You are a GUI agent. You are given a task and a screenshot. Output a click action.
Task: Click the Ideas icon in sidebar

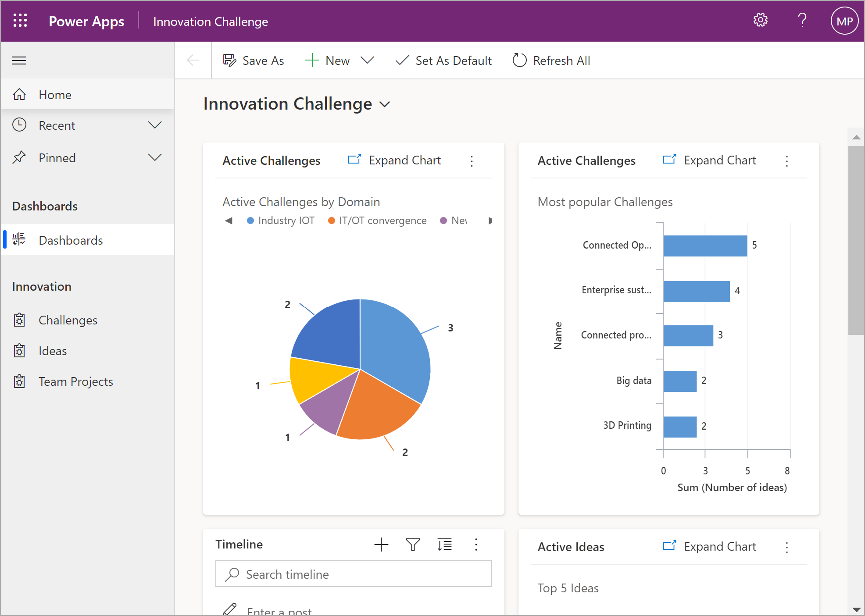[19, 350]
